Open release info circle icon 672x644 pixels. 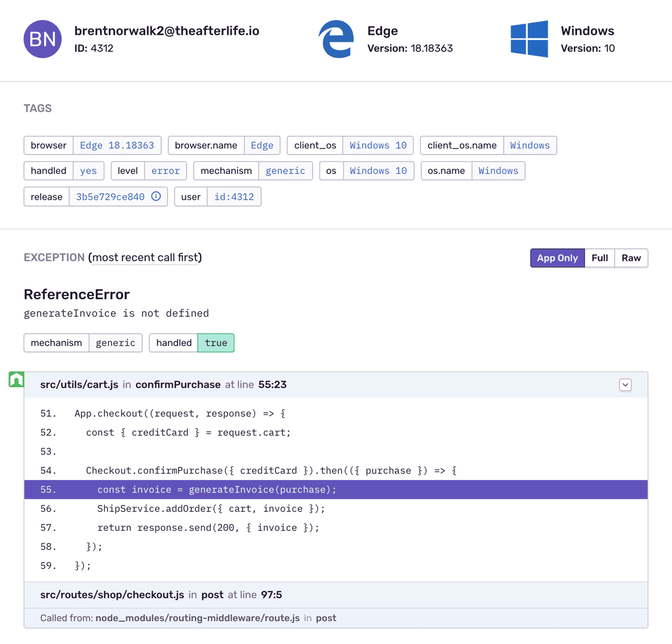(156, 196)
